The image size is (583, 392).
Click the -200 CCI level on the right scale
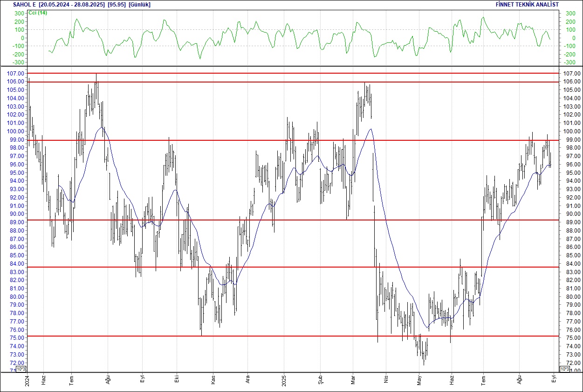569,54
